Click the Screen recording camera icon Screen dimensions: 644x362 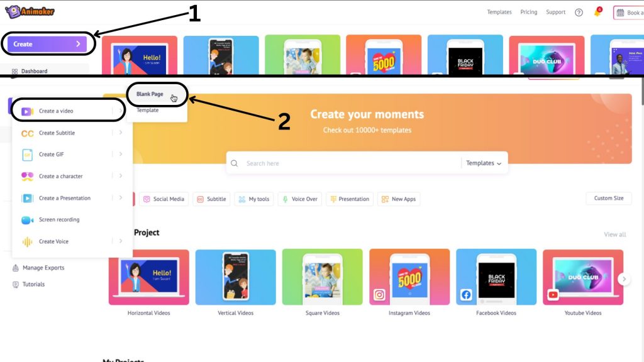click(27, 220)
